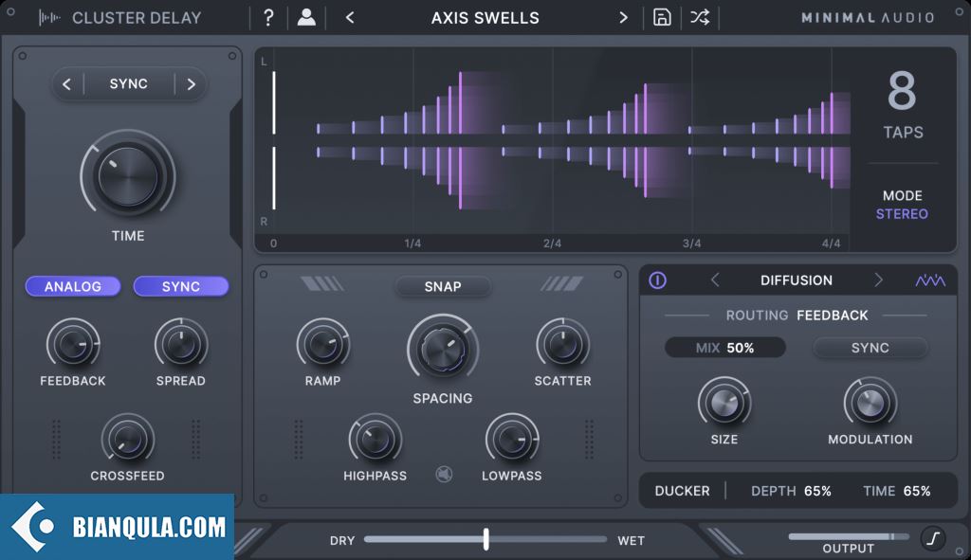Click the MIX 50% value field
Image resolution: width=971 pixels, height=560 pixels.
[x=725, y=348]
